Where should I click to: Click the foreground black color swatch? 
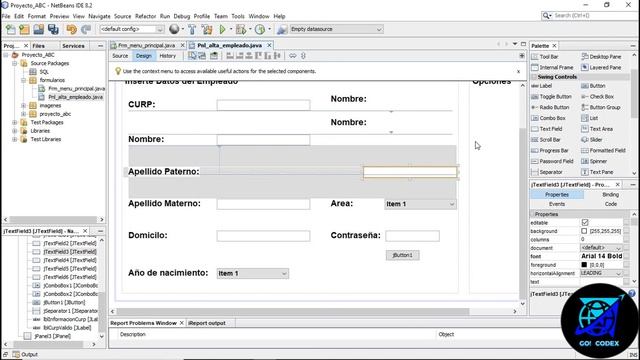tap(584, 265)
